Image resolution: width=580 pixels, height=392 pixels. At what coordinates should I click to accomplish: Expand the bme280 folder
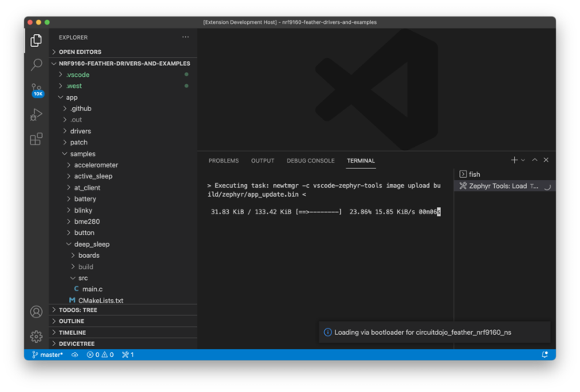(x=123, y=221)
